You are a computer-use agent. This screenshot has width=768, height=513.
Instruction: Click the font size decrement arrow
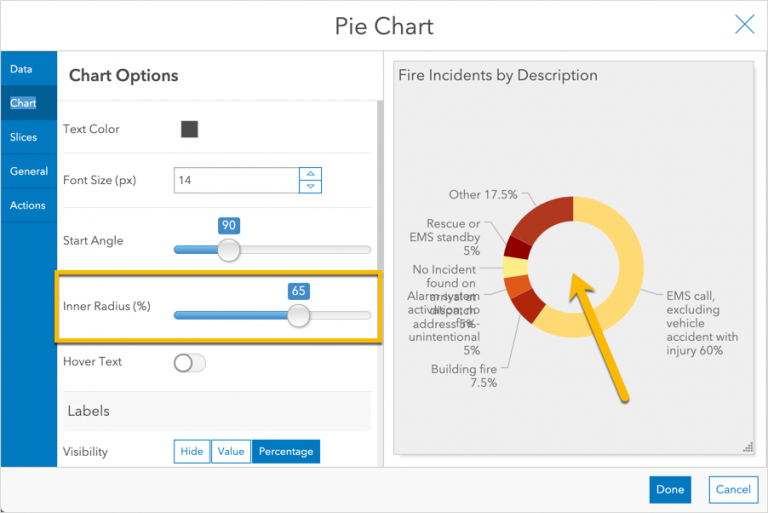[x=311, y=186]
